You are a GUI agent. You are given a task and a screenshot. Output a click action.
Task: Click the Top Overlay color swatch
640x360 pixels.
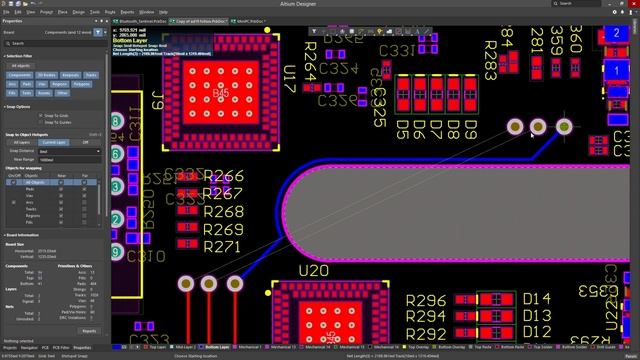coord(404,347)
